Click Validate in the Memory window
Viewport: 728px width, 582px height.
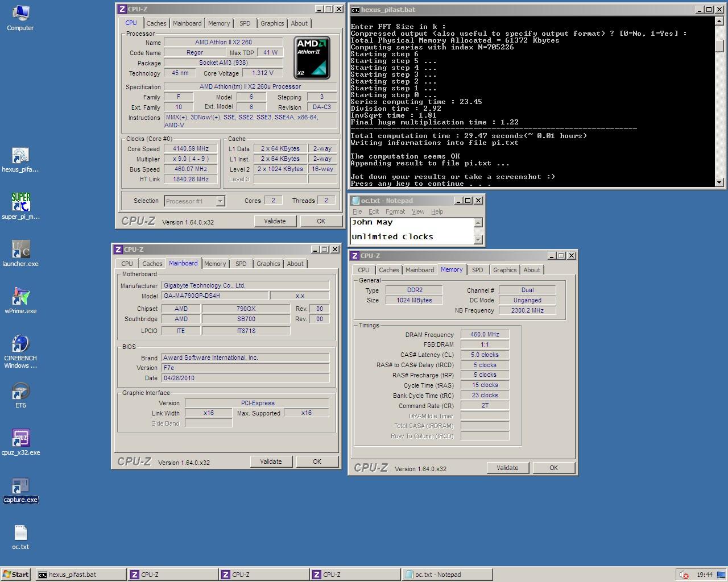(x=507, y=468)
